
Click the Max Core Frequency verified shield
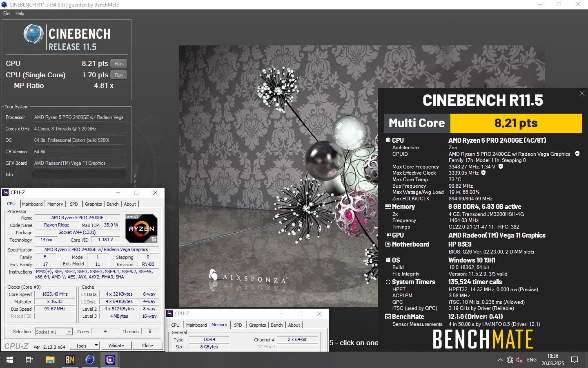[501, 166]
